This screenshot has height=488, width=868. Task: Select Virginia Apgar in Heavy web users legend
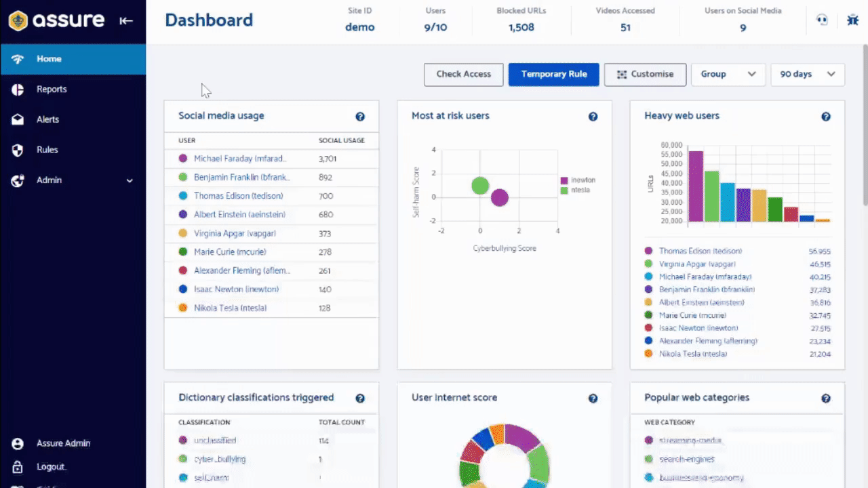[x=697, y=264]
